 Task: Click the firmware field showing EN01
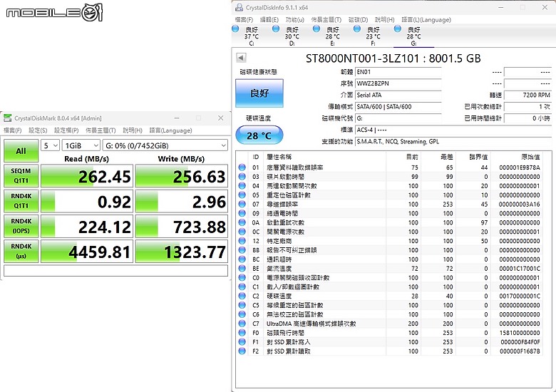pyautogui.click(x=398, y=72)
